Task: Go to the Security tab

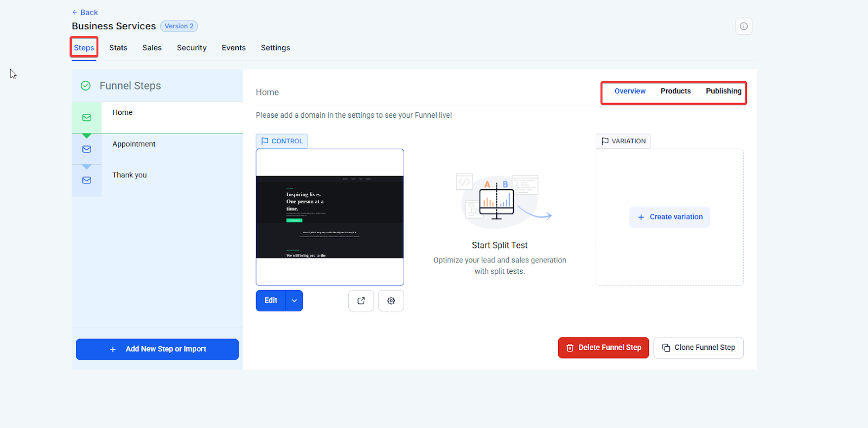Action: click(x=192, y=48)
